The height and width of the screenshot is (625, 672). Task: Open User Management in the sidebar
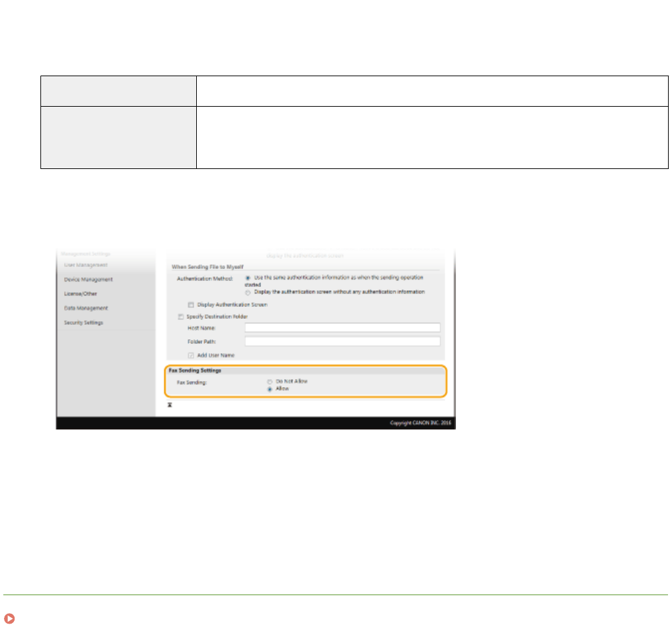click(x=85, y=265)
